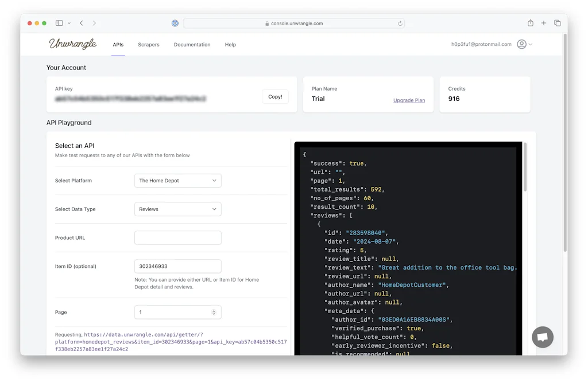Click the page vertical scrollbar
The image size is (588, 382).
[x=565, y=142]
